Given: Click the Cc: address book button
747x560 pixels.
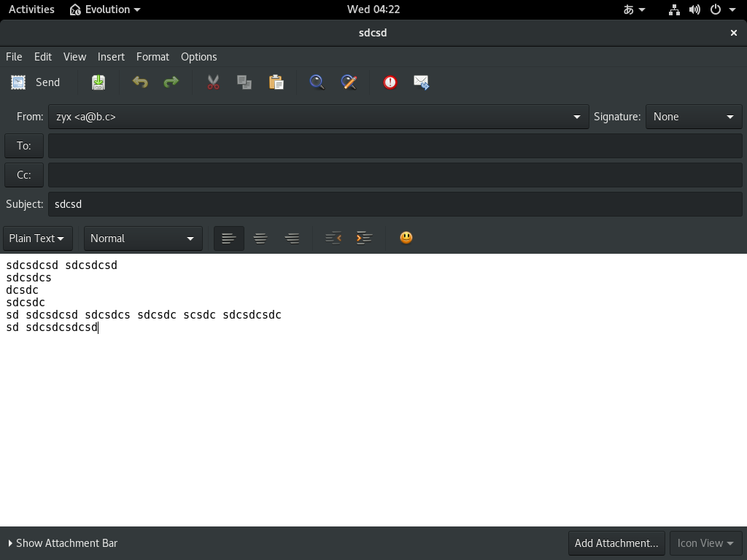Looking at the screenshot, I should click(24, 175).
